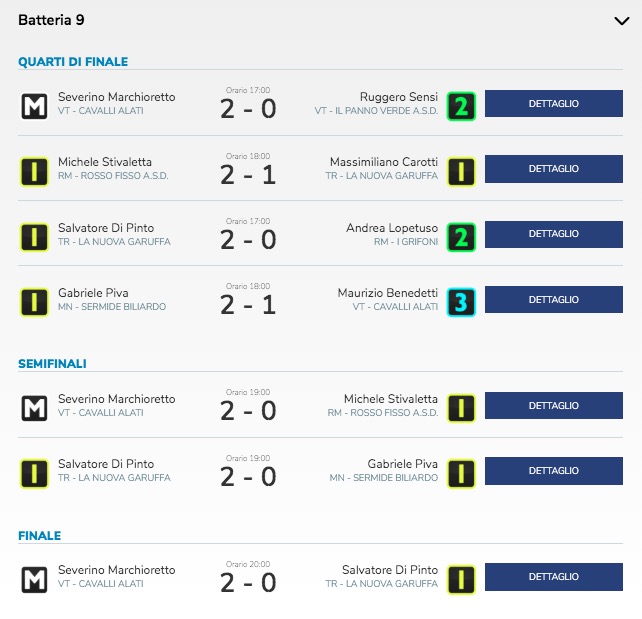Screen dimensions: 642x619
Task: Click the yellow I badge beside Michele Stivaletta in Quarti di Finale
Action: [34, 172]
